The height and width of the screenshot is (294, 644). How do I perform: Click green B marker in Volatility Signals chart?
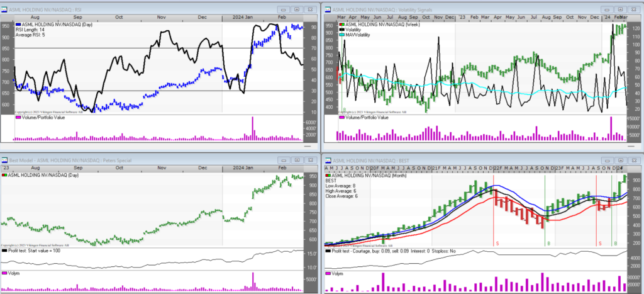point(345,110)
